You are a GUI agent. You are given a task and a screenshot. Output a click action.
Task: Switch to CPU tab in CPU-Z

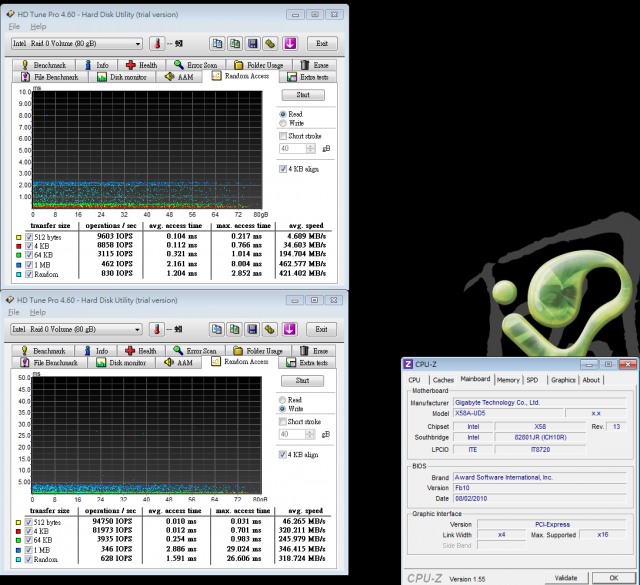[414, 380]
